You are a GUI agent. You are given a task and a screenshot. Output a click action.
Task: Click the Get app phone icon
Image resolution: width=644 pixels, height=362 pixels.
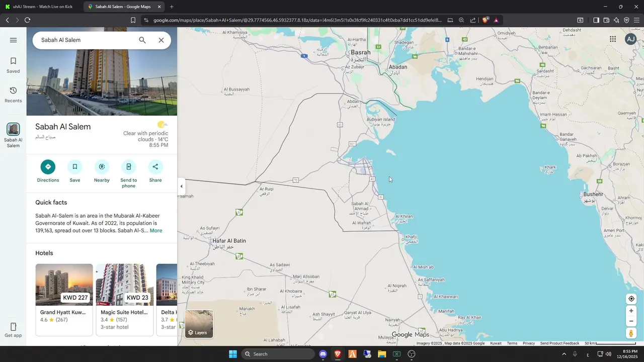[13, 327]
